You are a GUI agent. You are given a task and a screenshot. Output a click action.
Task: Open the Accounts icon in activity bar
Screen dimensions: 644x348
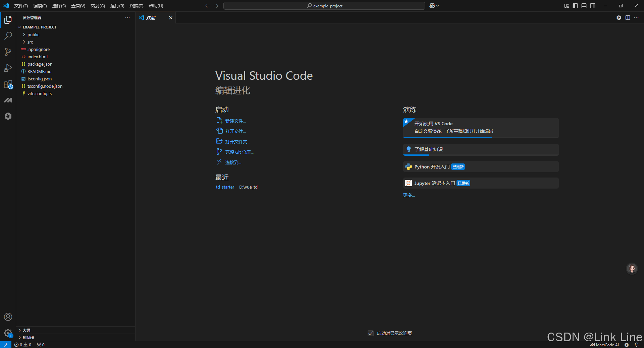8,317
